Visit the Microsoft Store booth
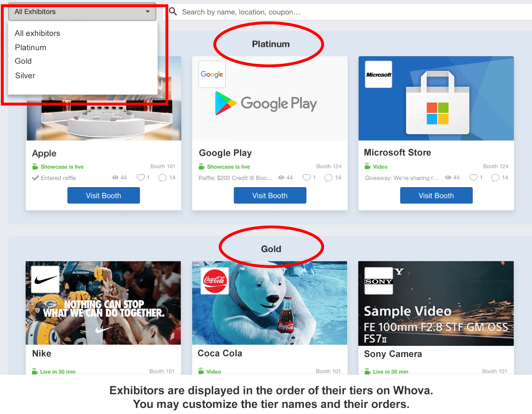Viewport: 532px width, 414px height. tap(436, 195)
